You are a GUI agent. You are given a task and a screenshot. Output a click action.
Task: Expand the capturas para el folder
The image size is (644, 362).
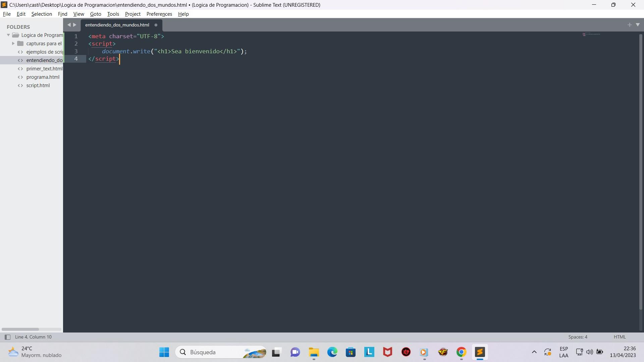tap(12, 43)
